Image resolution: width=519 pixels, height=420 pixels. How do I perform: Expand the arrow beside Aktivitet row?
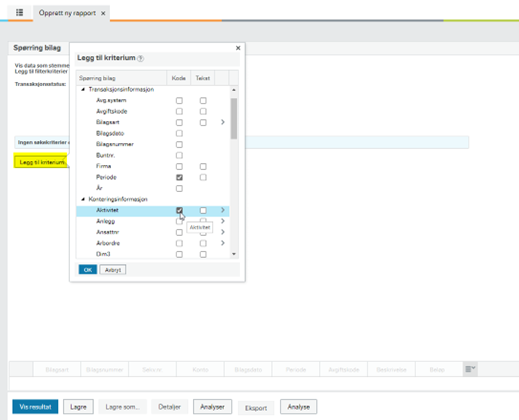point(223,210)
